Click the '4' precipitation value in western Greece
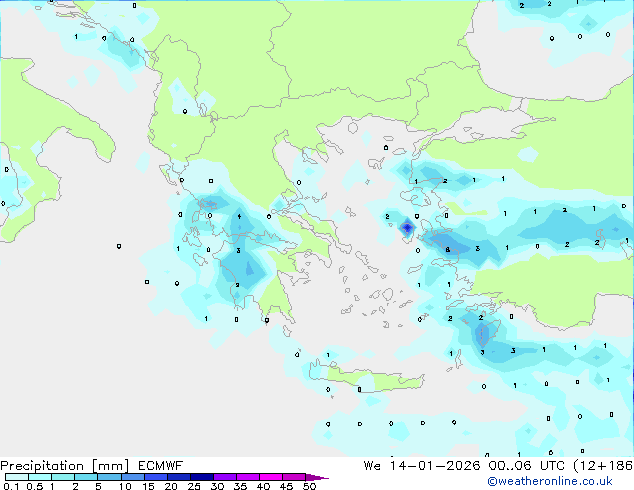 point(239,217)
